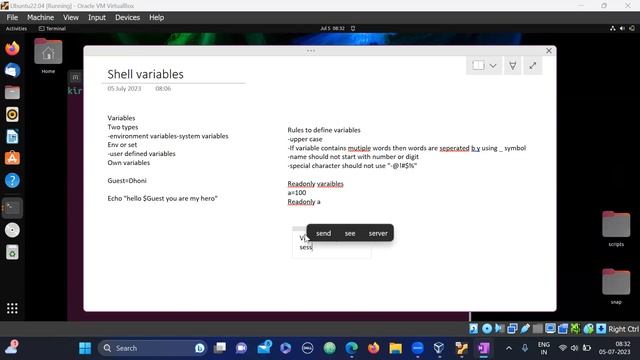This screenshot has width=640, height=360.
Task: Open the VirtualBox Devices menu
Action: (x=127, y=18)
